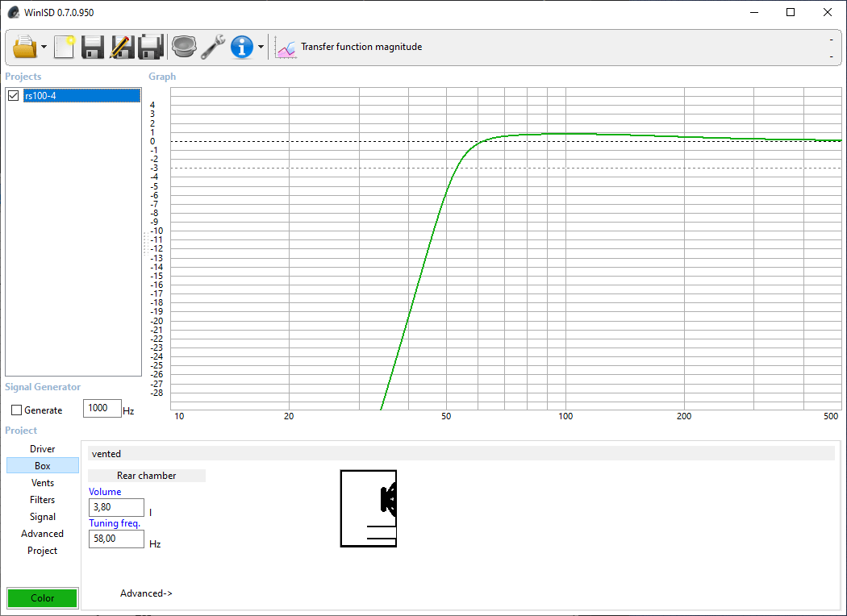
Task: Open settings with the wrench icon
Action: tap(213, 47)
